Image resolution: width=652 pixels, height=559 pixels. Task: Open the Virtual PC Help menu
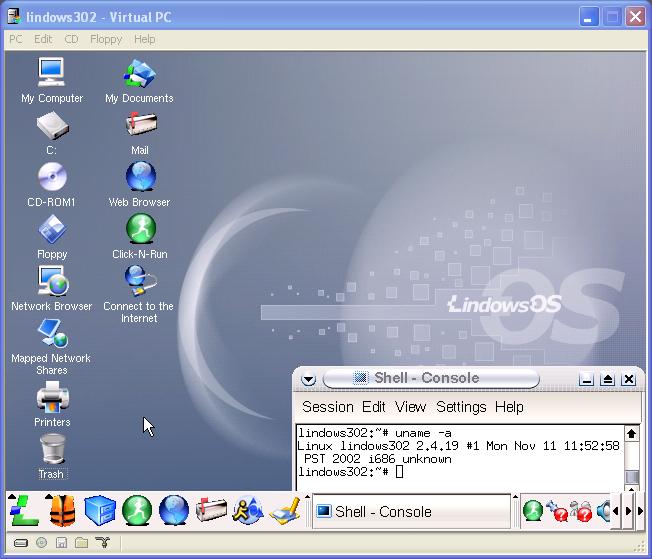click(145, 39)
